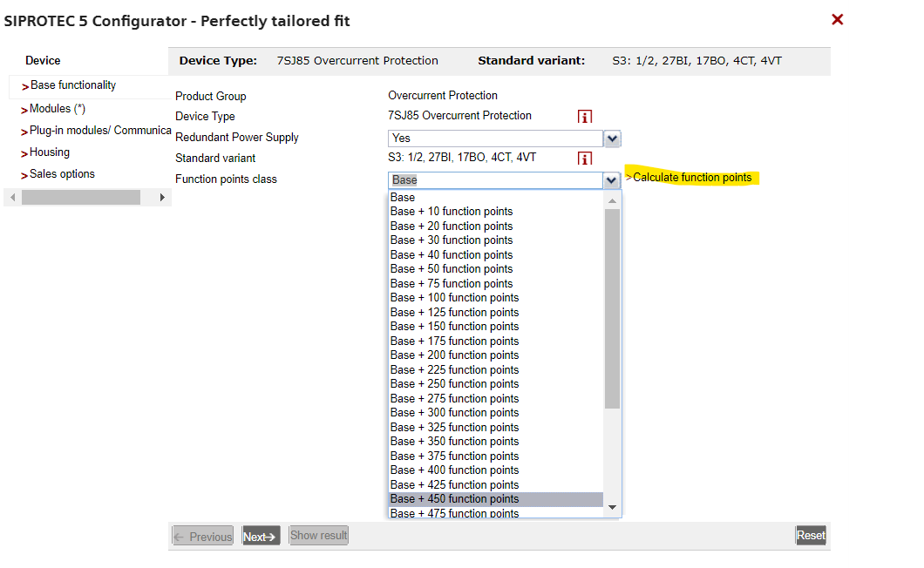Click the info icon beside Standard variant

[585, 159]
